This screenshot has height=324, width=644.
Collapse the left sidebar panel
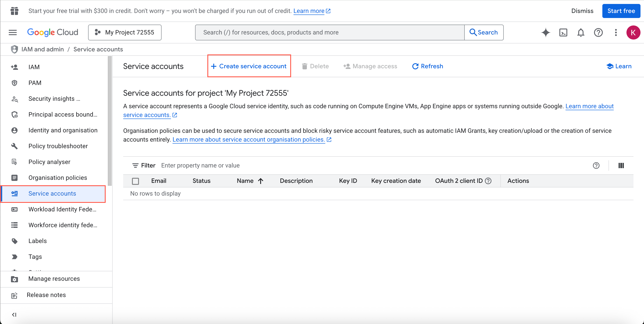coord(14,315)
